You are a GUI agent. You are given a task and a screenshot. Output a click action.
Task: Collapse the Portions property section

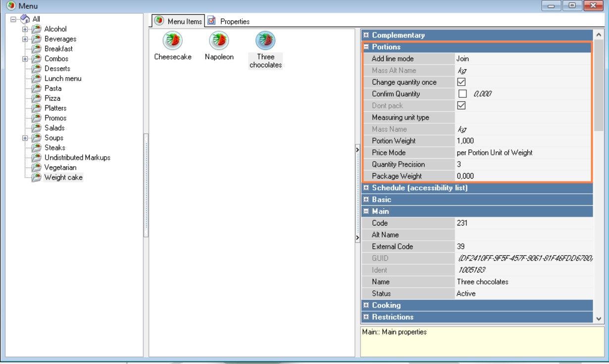click(x=366, y=47)
